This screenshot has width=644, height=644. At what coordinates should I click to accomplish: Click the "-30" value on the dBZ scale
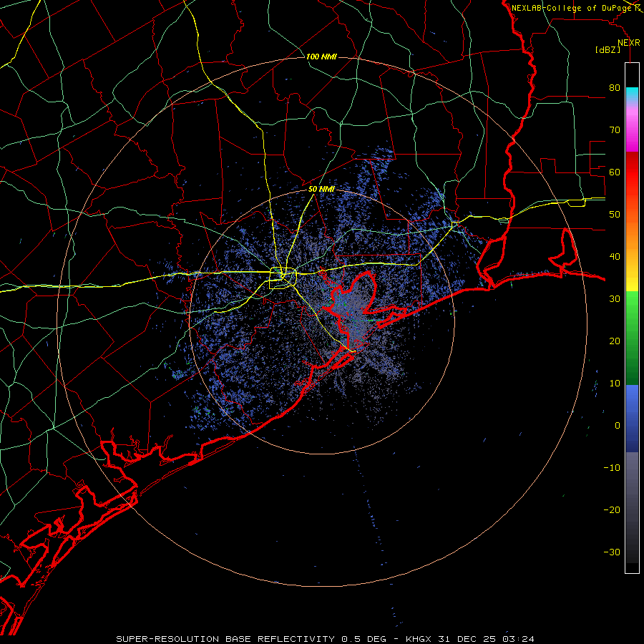[x=612, y=552]
